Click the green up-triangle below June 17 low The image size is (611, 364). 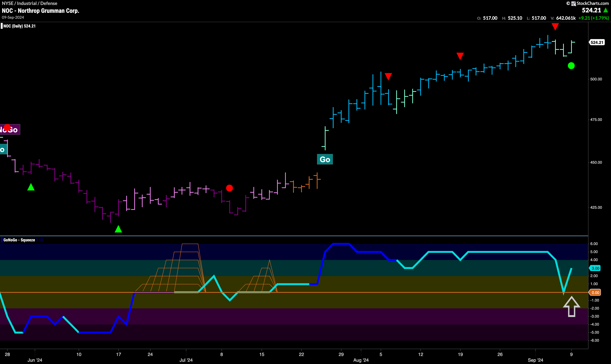click(118, 229)
